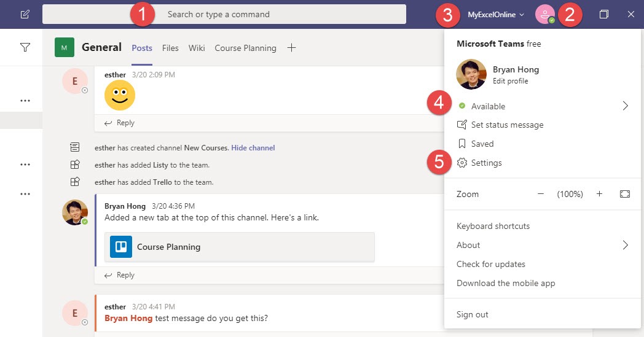Expand the Available status chevron
Image resolution: width=644 pixels, height=337 pixels.
pos(625,106)
